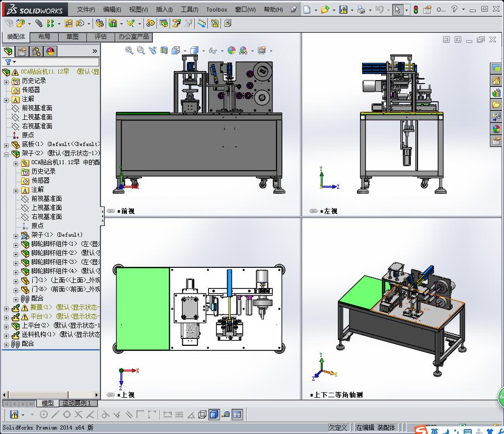The image size is (504, 434).
Task: Click the New document icon
Action: (307, 10)
